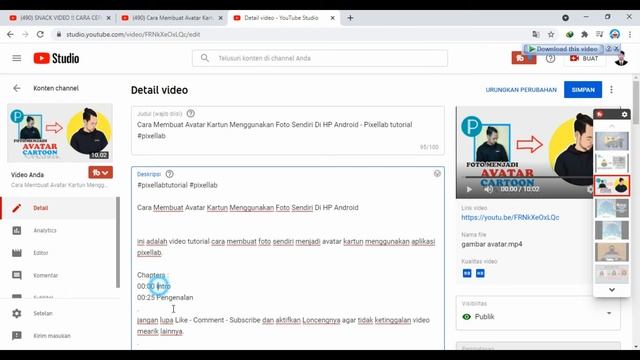Click the red extension dropdown under the sidebar thumbnail

(x=100, y=173)
